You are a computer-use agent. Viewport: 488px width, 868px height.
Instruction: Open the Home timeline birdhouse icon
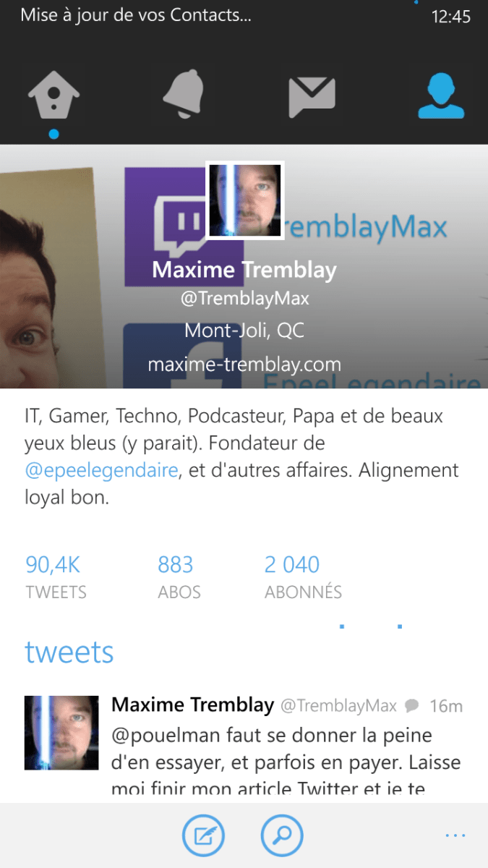tap(53, 95)
